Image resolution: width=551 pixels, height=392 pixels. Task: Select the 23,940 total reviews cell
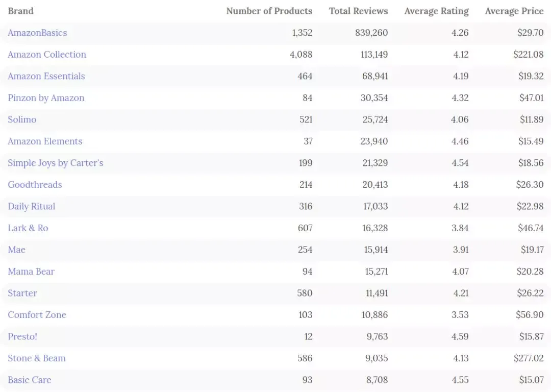pyautogui.click(x=374, y=141)
